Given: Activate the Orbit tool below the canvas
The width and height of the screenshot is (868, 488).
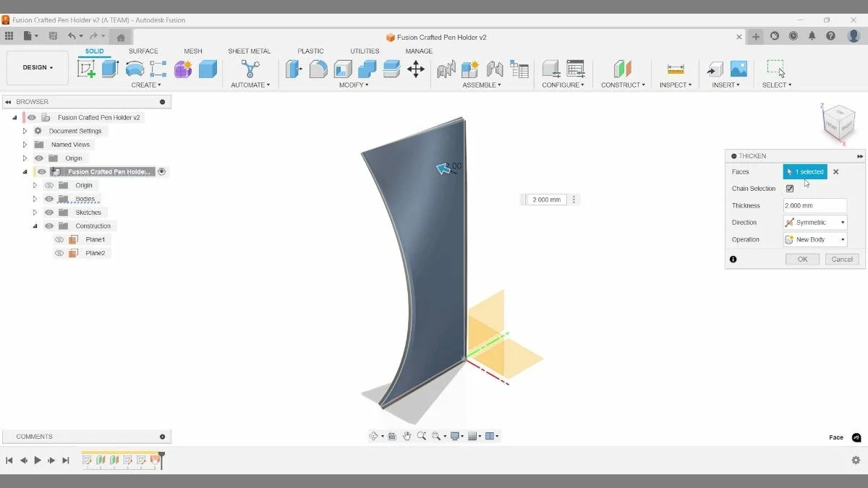Looking at the screenshot, I should 374,436.
